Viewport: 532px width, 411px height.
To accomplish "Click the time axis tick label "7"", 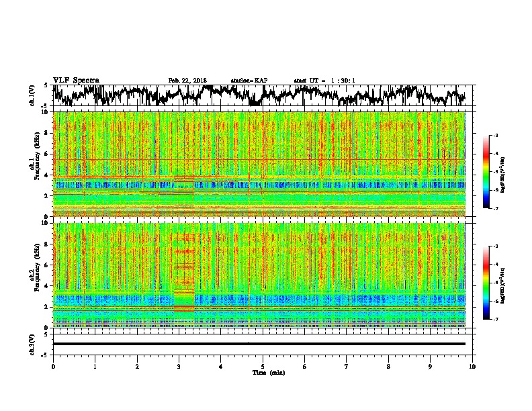I will coord(347,367).
